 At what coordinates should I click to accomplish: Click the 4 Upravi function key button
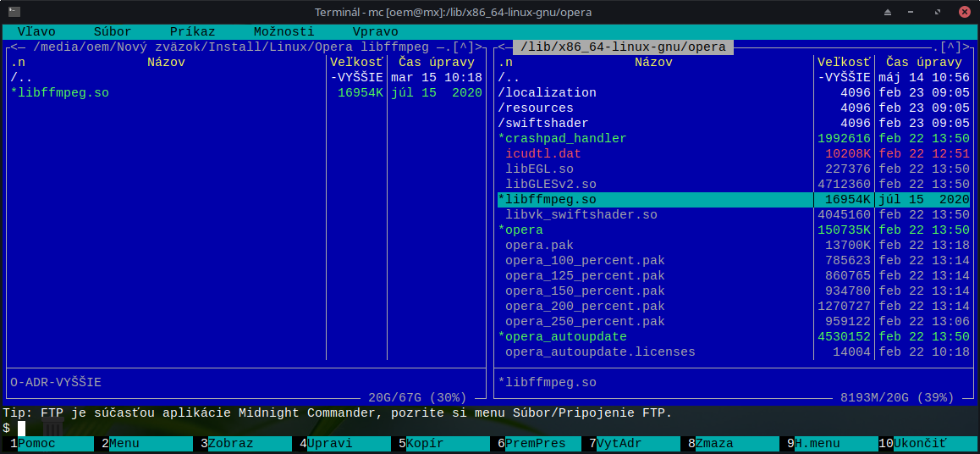click(x=343, y=443)
